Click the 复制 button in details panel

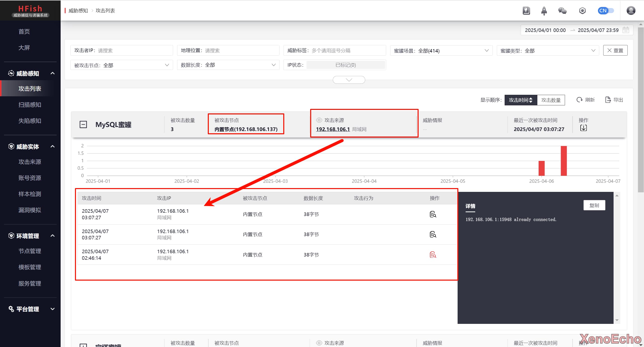(594, 205)
